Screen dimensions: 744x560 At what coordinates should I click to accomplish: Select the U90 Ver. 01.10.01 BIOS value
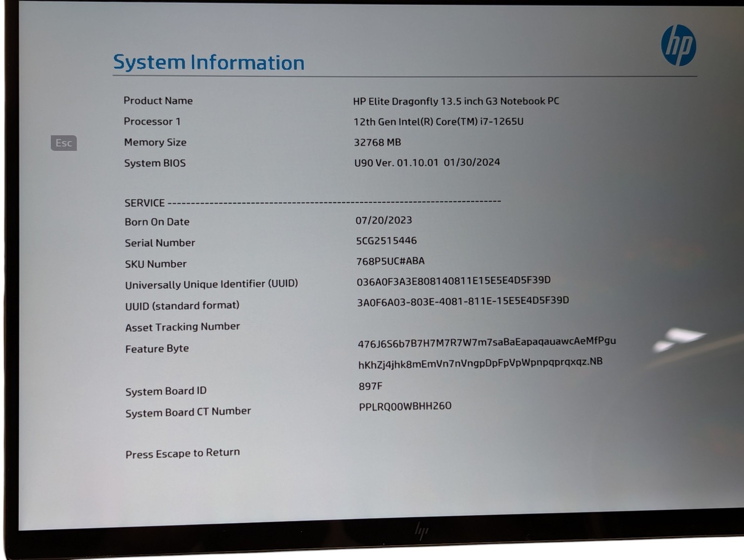(427, 163)
